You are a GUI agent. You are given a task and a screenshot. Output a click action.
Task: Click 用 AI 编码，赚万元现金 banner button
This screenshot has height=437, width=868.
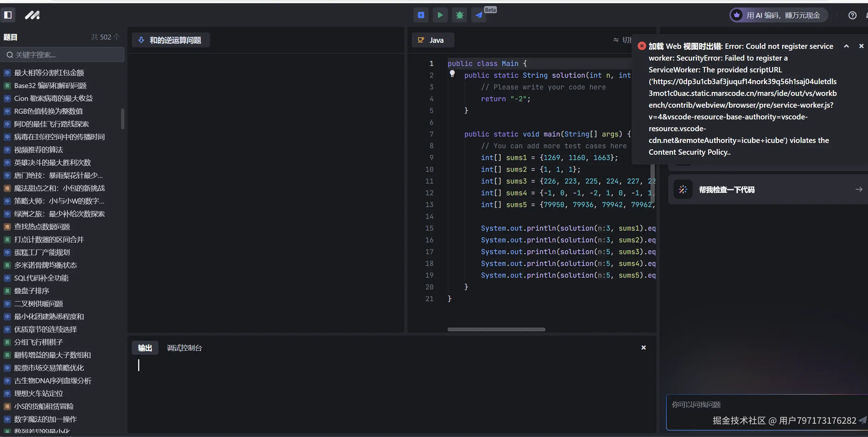778,15
